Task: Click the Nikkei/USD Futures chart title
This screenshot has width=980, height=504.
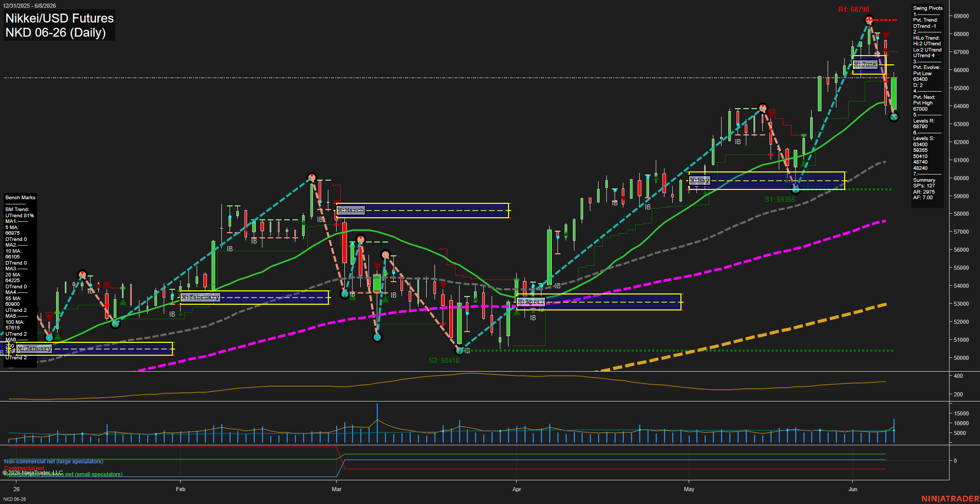Action: pos(59,18)
